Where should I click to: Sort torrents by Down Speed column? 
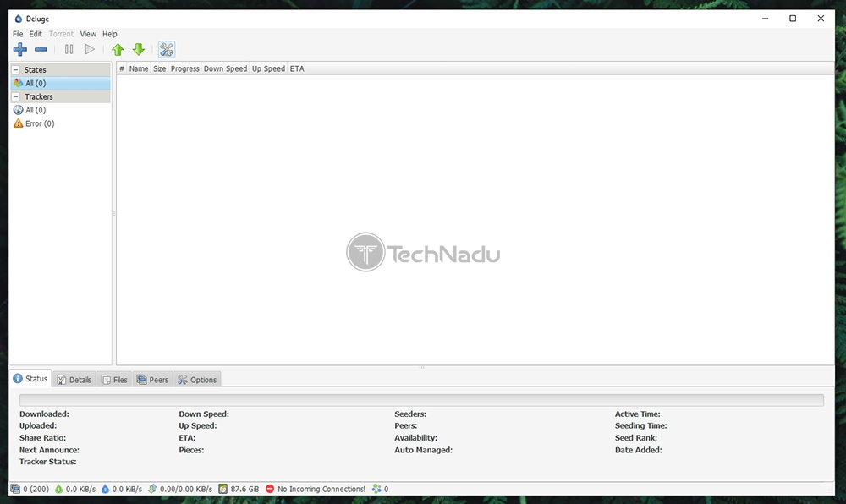pyautogui.click(x=226, y=69)
